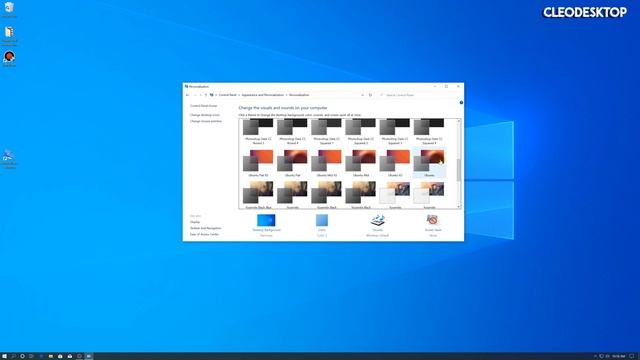The image size is (640, 360).
Task: Go back with the Personalization window back arrow
Action: (x=187, y=95)
